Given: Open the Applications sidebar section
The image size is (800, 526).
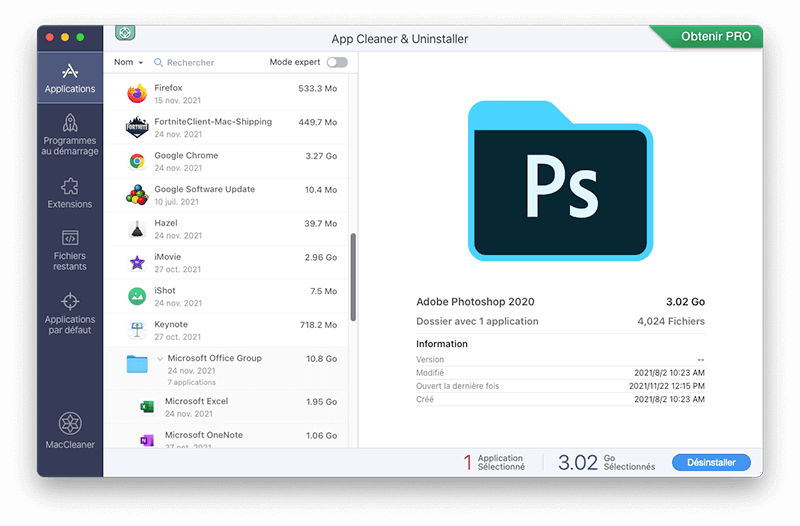Looking at the screenshot, I should pos(70,78).
